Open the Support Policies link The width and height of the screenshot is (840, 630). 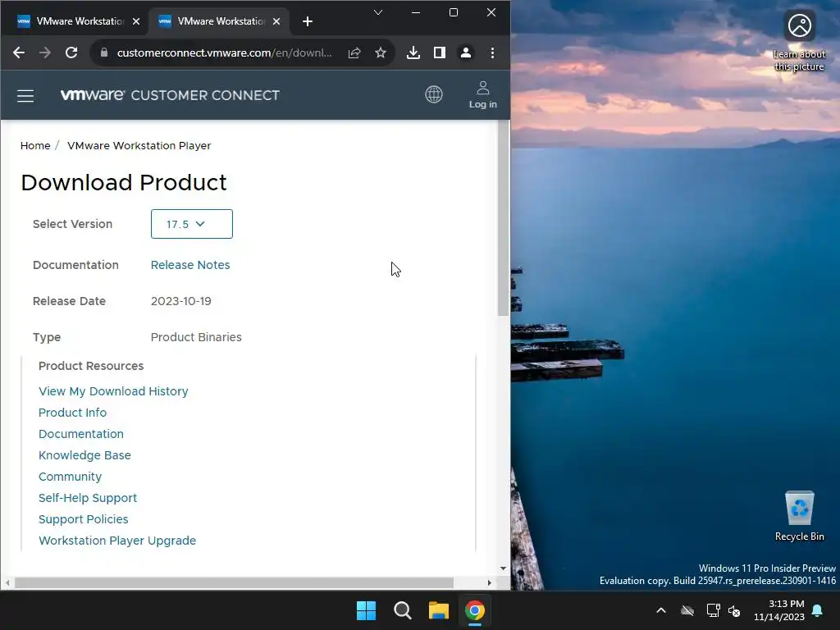[x=83, y=519]
